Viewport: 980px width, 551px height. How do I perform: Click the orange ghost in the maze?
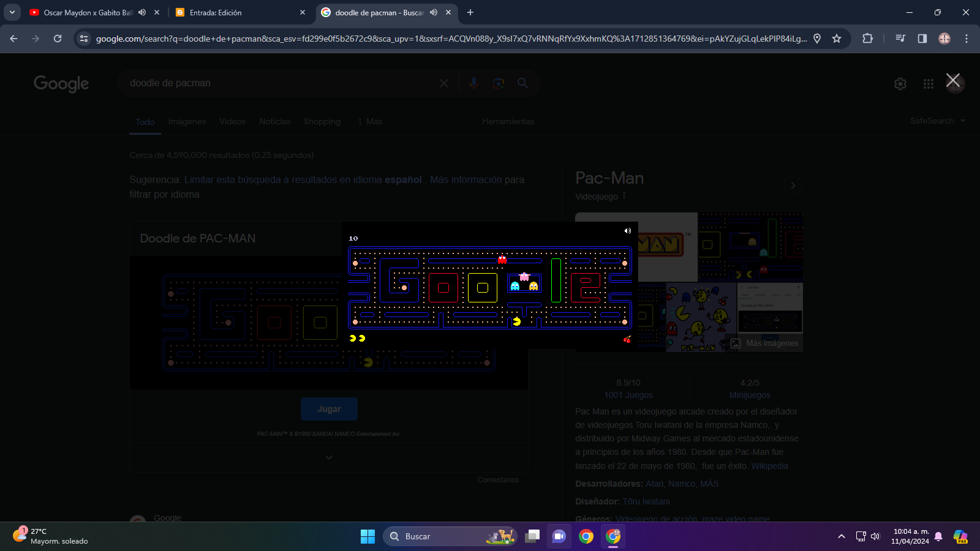click(x=533, y=286)
